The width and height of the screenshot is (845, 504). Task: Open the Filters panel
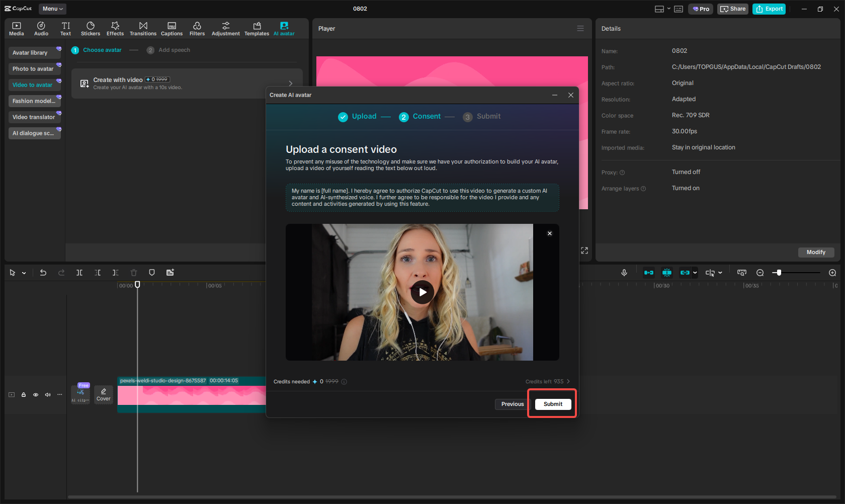(x=197, y=28)
